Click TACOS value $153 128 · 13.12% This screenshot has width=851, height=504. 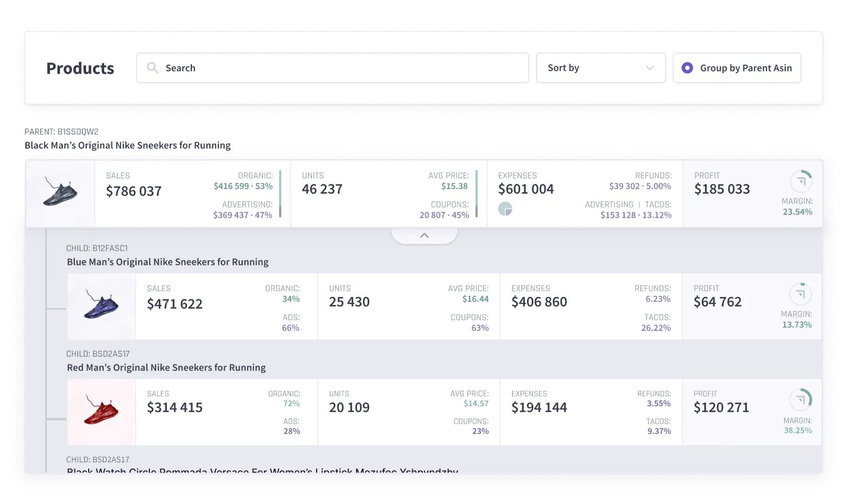[x=636, y=215]
